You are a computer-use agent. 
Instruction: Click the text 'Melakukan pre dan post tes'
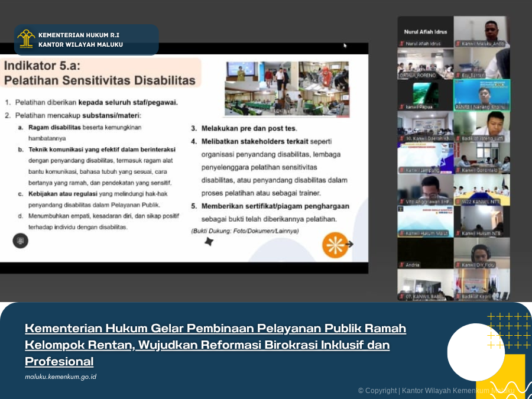point(249,129)
